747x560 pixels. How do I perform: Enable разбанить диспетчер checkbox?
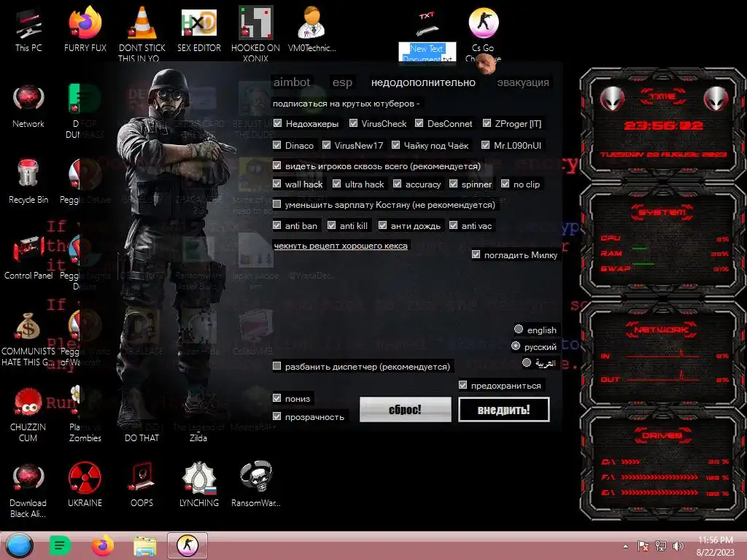276,366
